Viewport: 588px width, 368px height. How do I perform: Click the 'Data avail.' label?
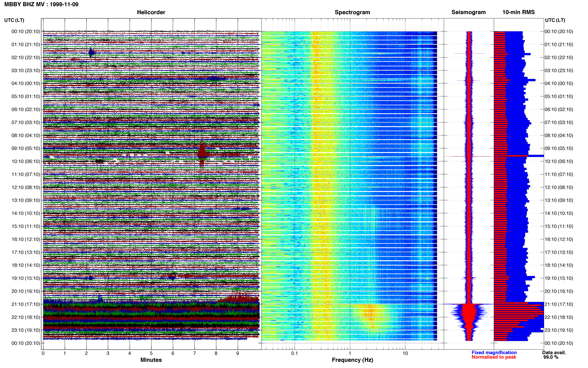coord(554,352)
